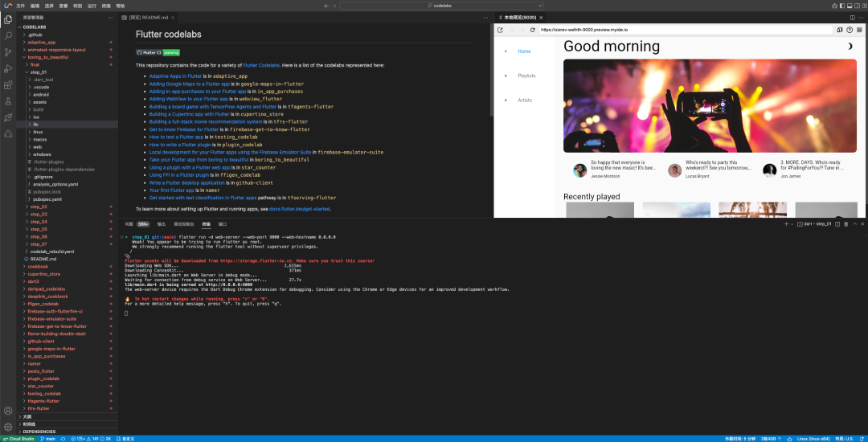Open the 帮助 menu

120,6
